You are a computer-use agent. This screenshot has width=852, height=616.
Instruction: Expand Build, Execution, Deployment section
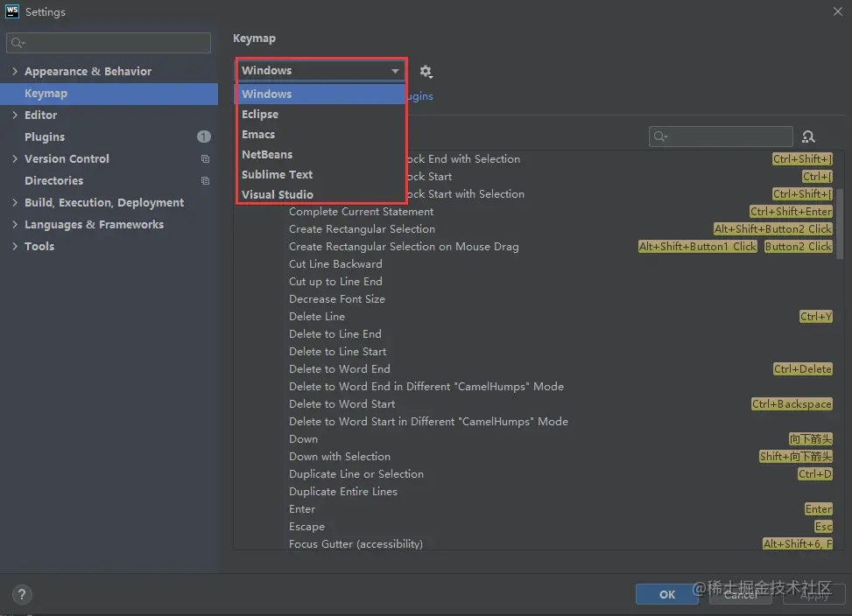(x=15, y=202)
